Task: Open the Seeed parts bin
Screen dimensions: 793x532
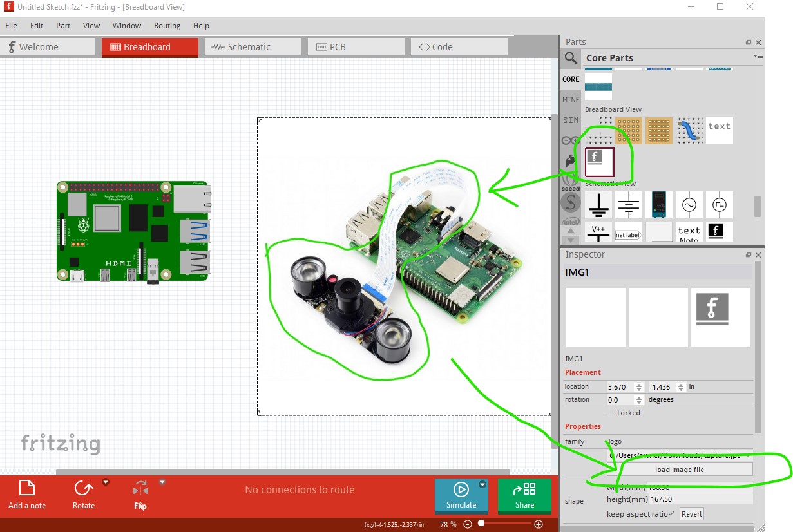Action: 571,182
